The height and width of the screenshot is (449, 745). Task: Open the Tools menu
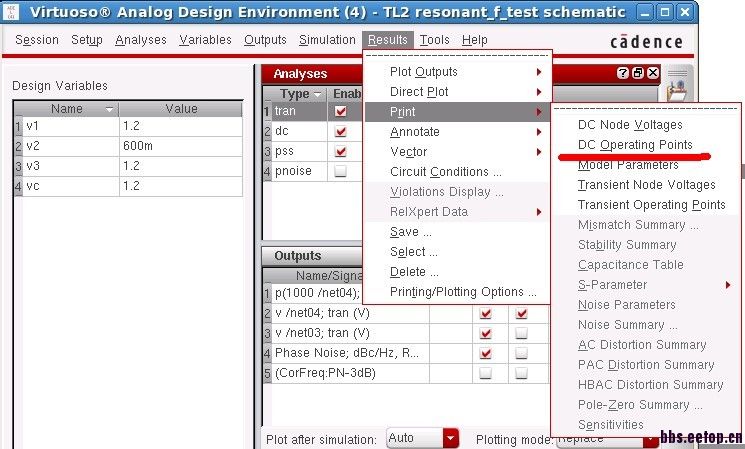pyautogui.click(x=434, y=40)
